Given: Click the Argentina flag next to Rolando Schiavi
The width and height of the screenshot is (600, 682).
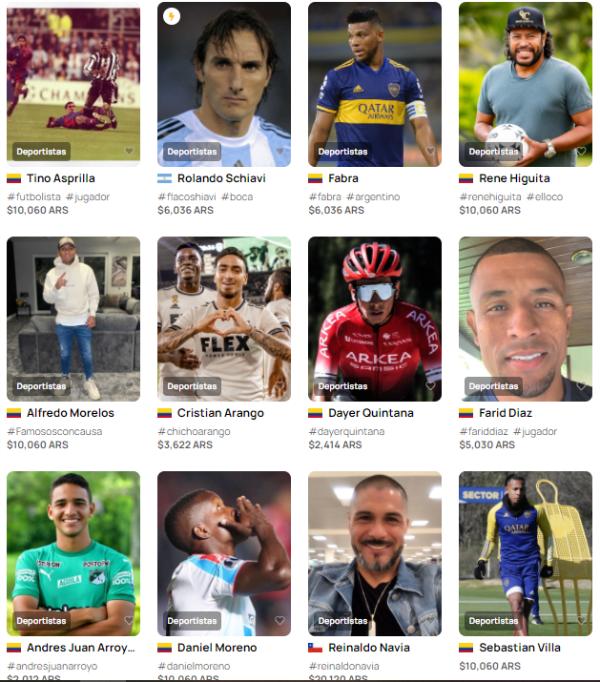Looking at the screenshot, I should 164,178.
